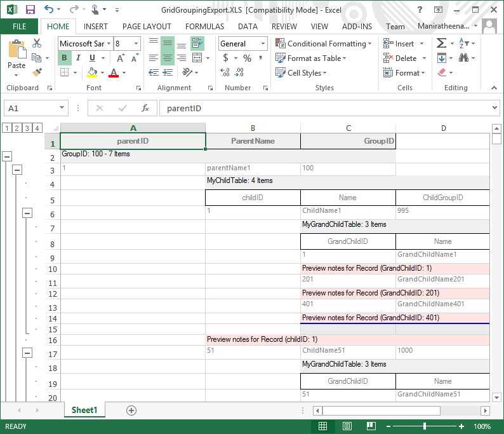Add a new sheet with plus icon
The image size is (504, 434).
(x=131, y=410)
